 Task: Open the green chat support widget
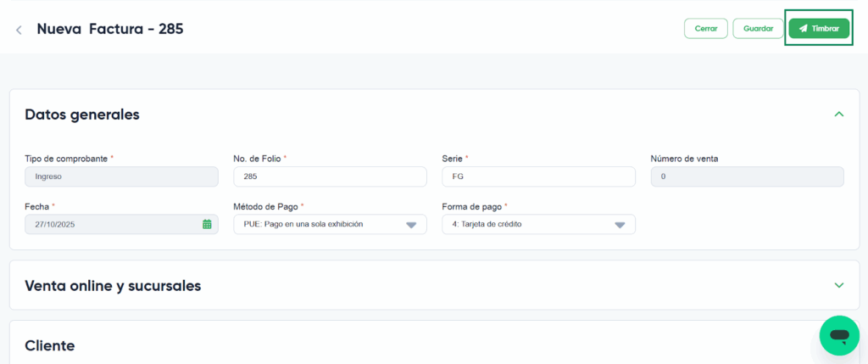click(x=838, y=336)
